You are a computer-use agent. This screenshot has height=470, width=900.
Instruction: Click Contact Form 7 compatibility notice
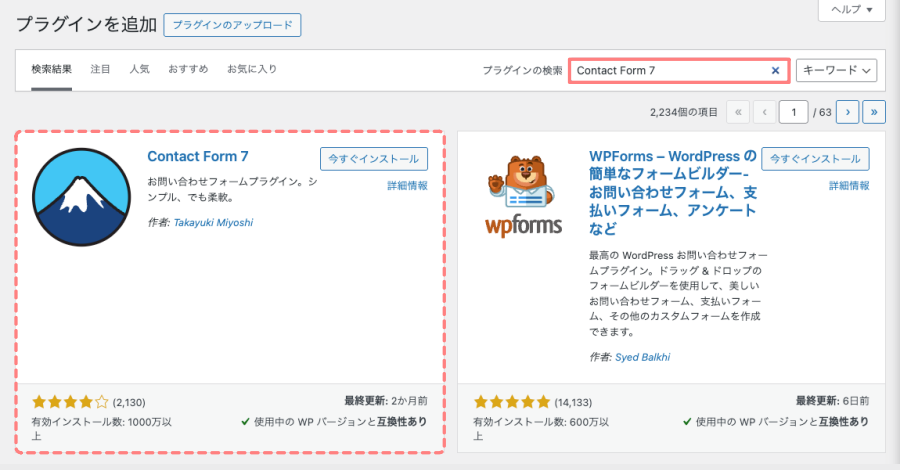click(x=334, y=422)
